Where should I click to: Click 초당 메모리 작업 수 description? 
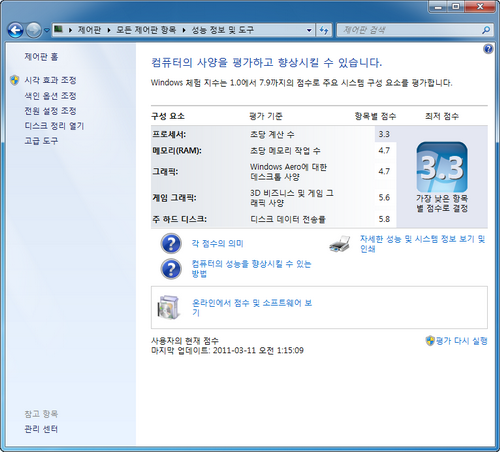tap(285, 151)
